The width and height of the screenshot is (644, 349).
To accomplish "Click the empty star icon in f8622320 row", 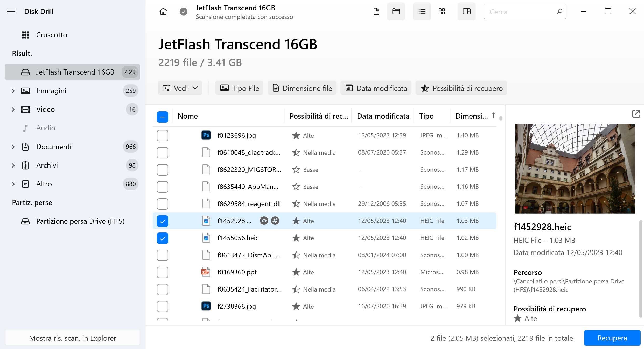I will [x=296, y=170].
